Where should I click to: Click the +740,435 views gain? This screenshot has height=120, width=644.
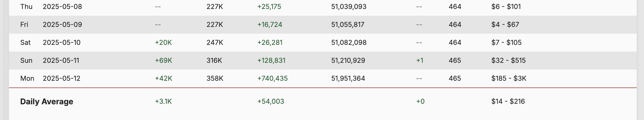click(273, 78)
